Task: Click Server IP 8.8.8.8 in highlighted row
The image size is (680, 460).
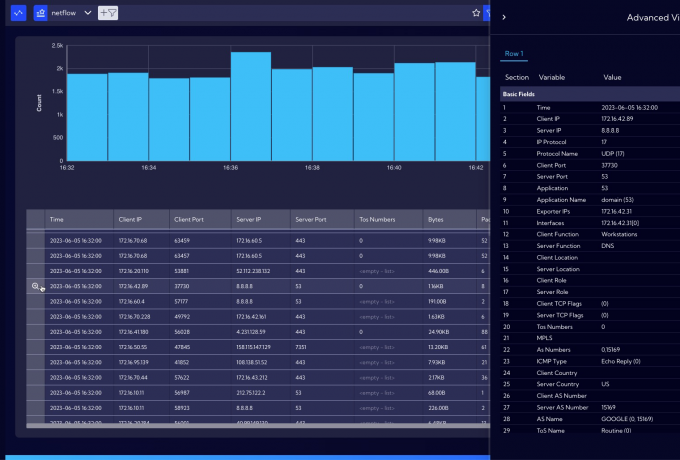Action: click(x=246, y=286)
